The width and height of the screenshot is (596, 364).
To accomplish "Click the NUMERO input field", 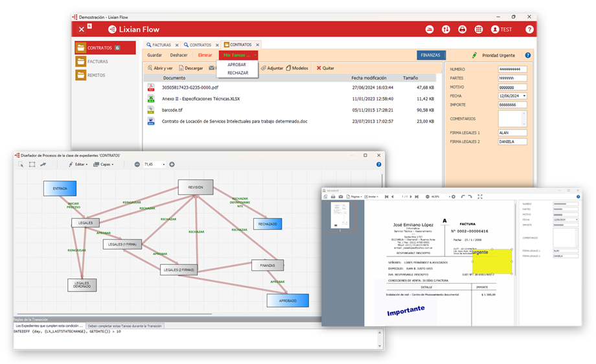I will tap(512, 69).
